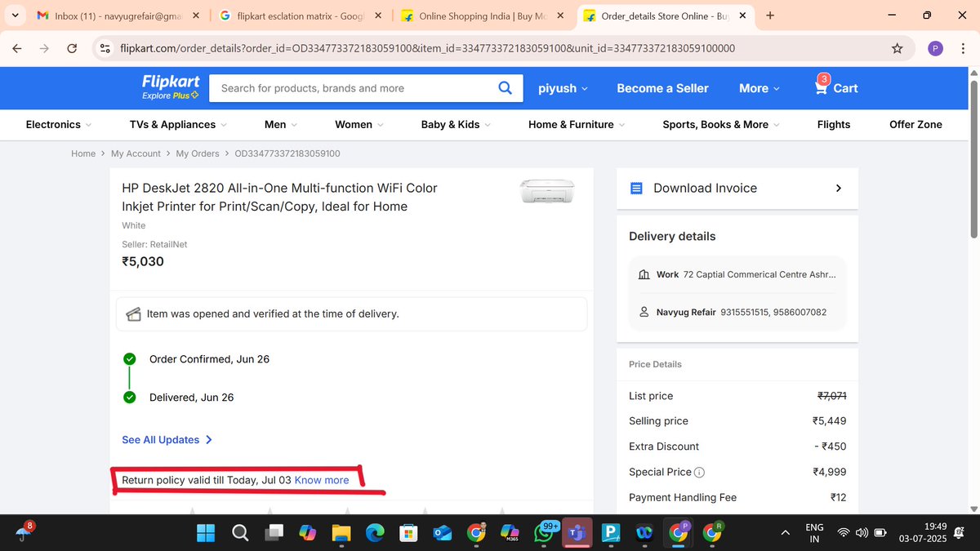
Task: Click the Become a Seller link
Action: coord(662,88)
